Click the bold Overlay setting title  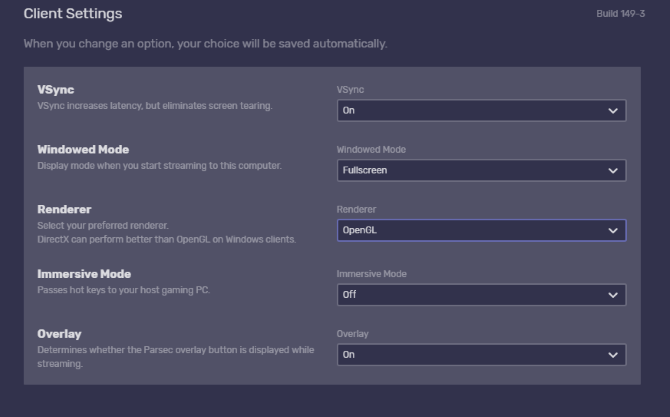59,334
